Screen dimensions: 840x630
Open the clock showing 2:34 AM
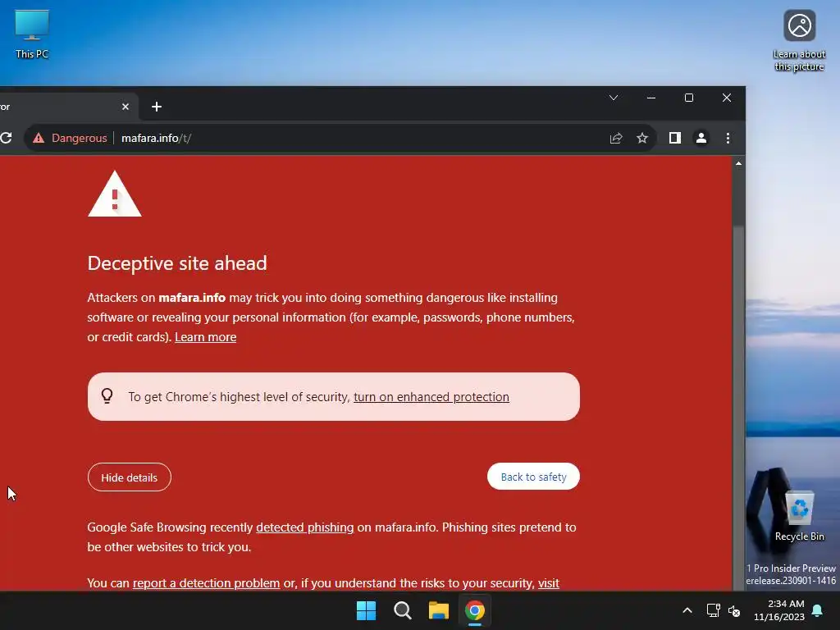pyautogui.click(x=779, y=610)
